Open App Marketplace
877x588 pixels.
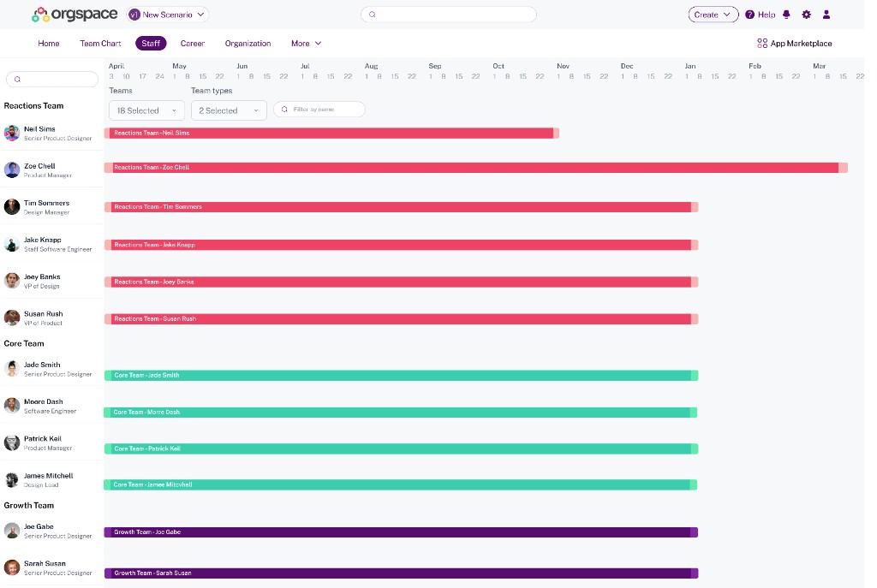794,43
